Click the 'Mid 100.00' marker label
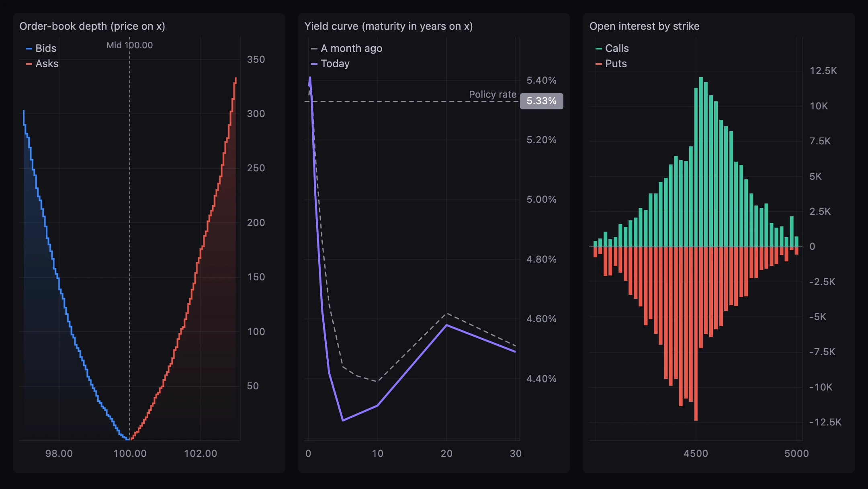The width and height of the screenshot is (868, 489). [x=129, y=45]
